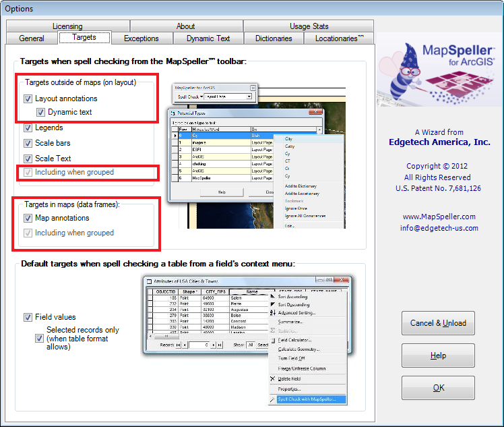Click the www.MapSpeller.com web address
This screenshot has width=504, height=427.
pyautogui.click(x=439, y=217)
